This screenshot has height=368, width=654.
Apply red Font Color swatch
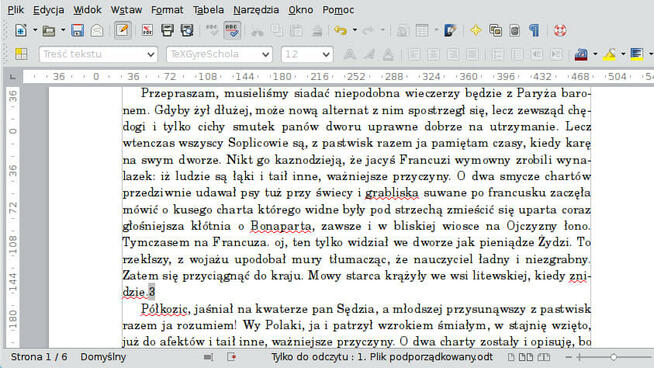(x=581, y=54)
